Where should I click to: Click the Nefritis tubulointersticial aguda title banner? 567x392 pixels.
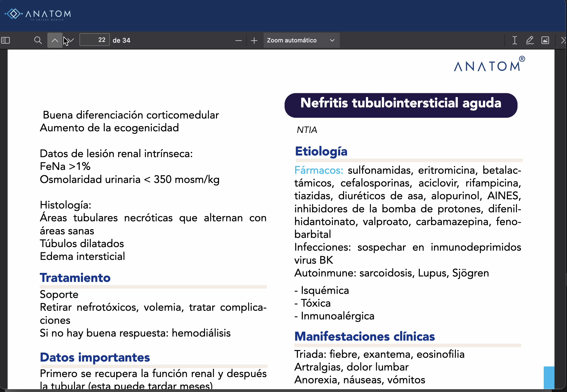click(x=401, y=105)
